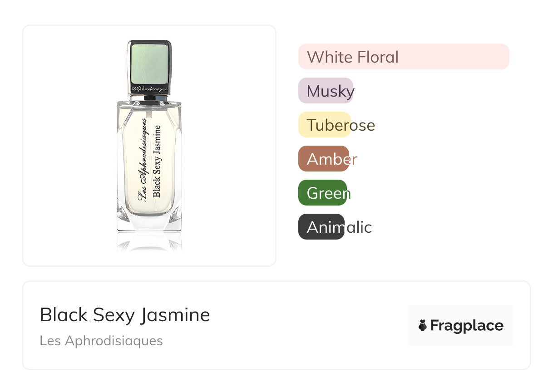Click the brown Amber accord bar
Screen dimensions: 553x392
pyautogui.click(x=323, y=159)
